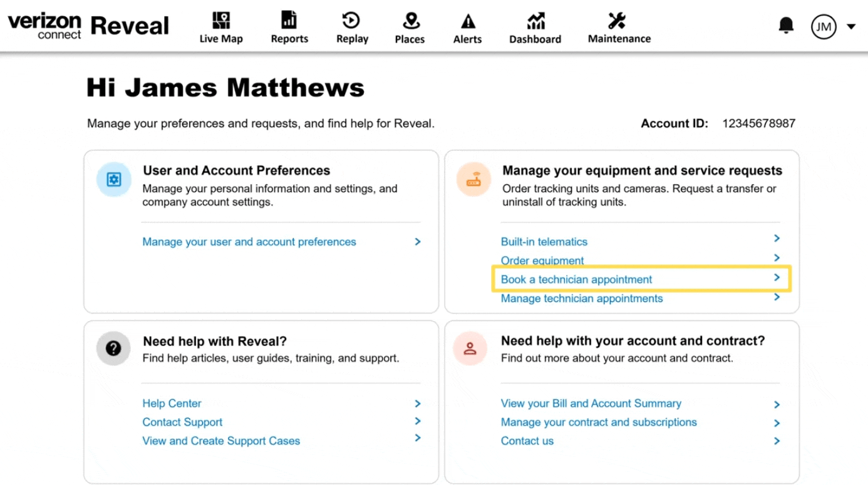Click chevron beside Contact Support
Screen dimensions: 868x485
coord(418,421)
